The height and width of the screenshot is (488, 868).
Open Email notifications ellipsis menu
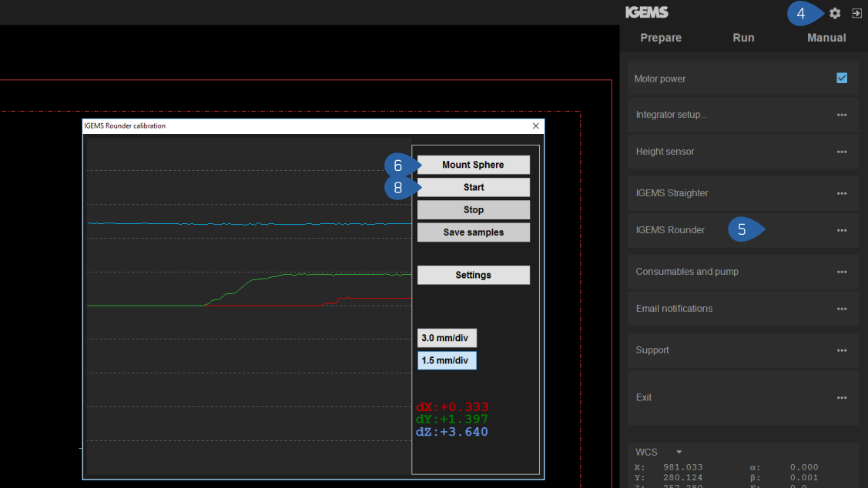pos(841,309)
